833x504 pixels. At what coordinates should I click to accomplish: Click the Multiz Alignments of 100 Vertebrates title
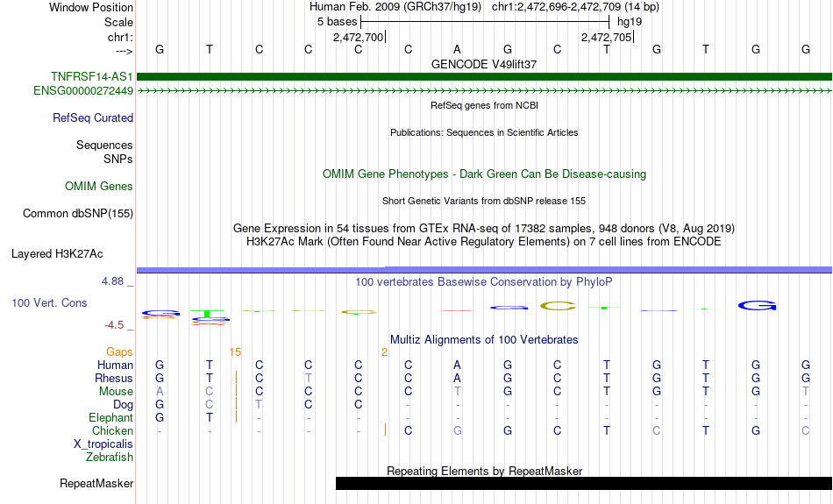pos(484,339)
